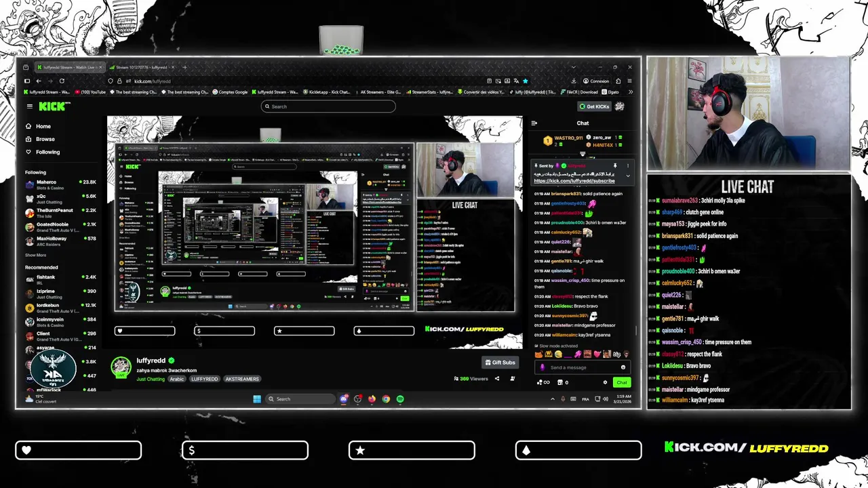The width and height of the screenshot is (868, 488).
Task: Select the LUFFYREDD tag
Action: pos(204,379)
